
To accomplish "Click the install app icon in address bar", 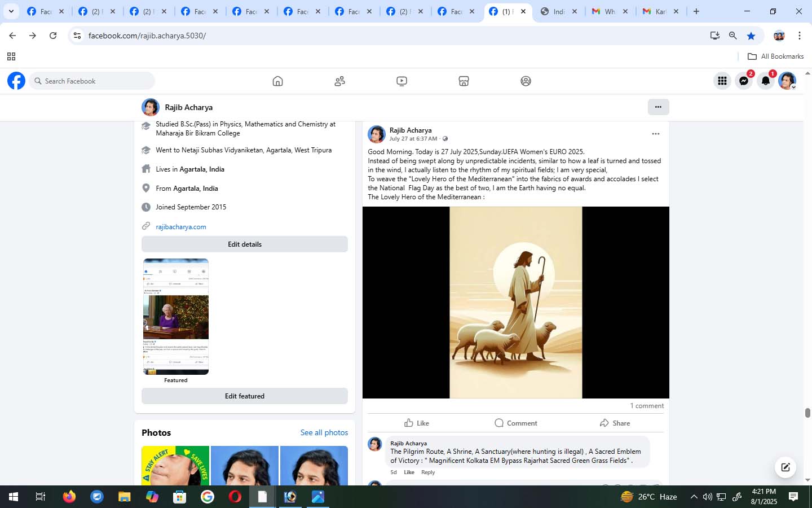I will click(x=715, y=36).
